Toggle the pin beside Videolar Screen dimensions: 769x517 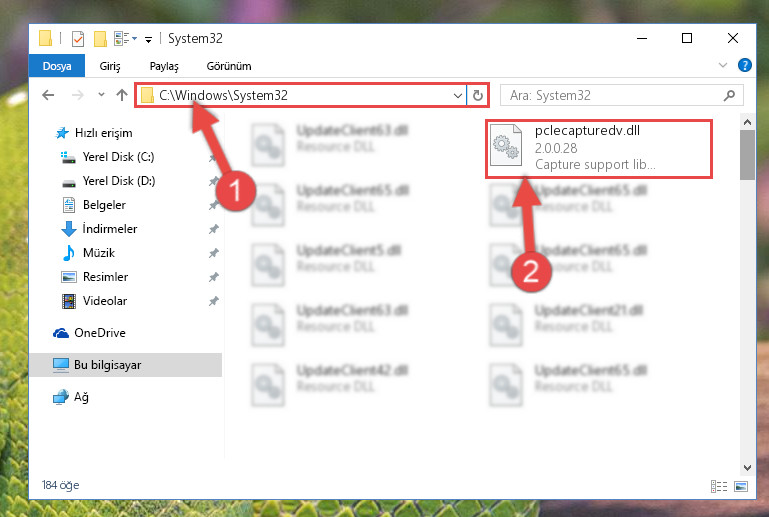point(213,301)
